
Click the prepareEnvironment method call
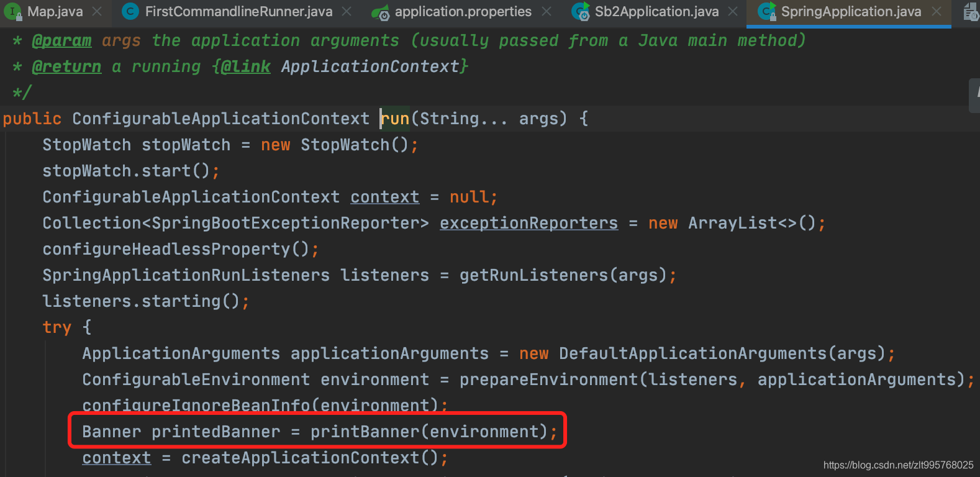click(x=548, y=379)
